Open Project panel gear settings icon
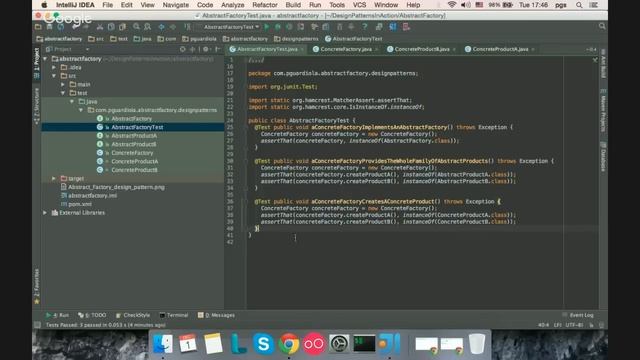This screenshot has width=640, height=360. point(206,49)
